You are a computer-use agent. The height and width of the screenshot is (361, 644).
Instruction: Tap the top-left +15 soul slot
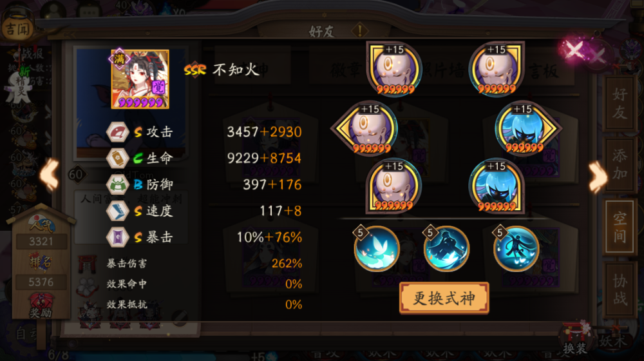point(394,69)
